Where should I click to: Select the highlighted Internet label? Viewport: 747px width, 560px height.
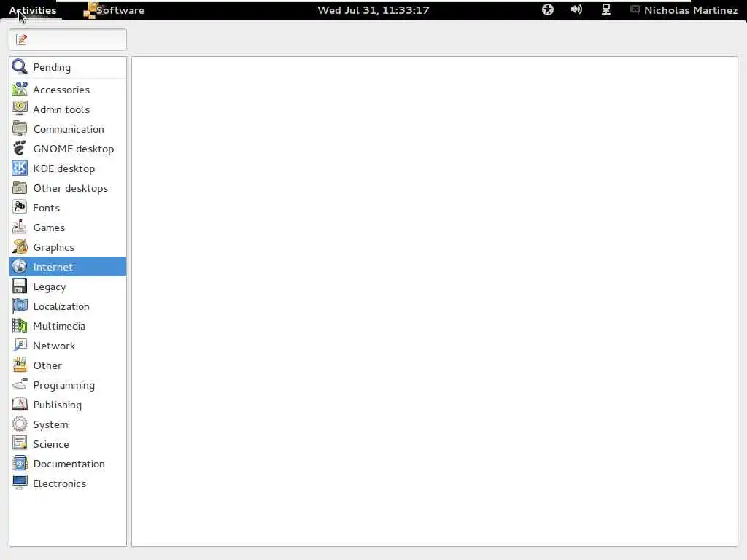(53, 267)
